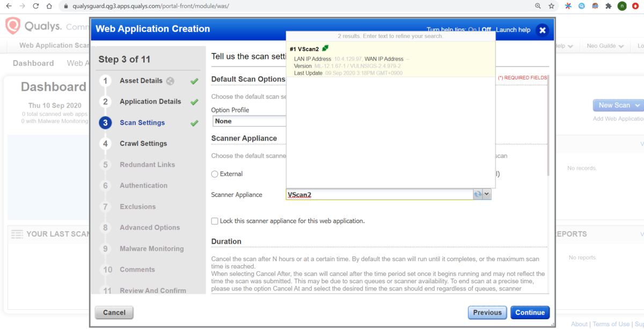Open the Terms of Use link
Image resolution: width=644 pixels, height=329 pixels.
[611, 324]
